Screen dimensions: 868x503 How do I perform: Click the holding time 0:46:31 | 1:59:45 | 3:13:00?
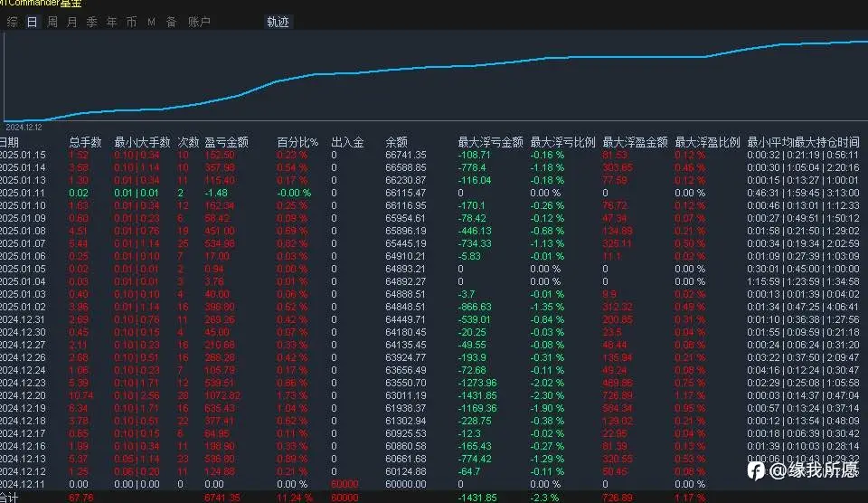point(803,193)
